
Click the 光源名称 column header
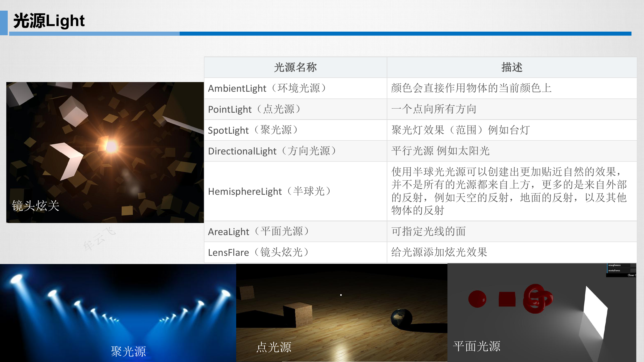295,68
